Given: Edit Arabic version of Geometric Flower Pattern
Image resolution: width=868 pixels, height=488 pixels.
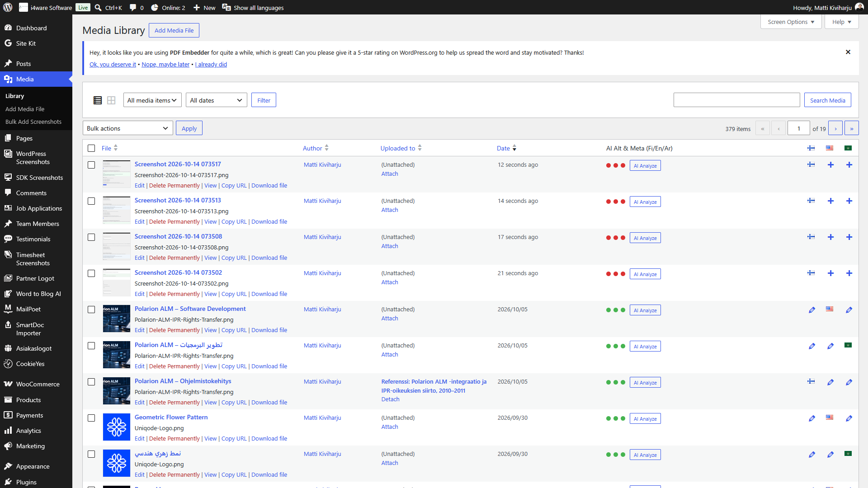Looking at the screenshot, I should (x=849, y=418).
